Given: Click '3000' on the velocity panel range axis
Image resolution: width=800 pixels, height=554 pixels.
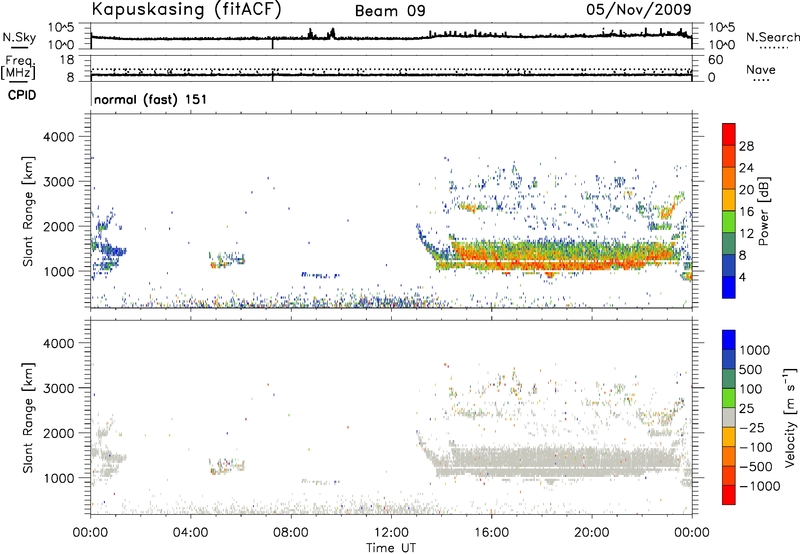Looking at the screenshot, I should (59, 388).
